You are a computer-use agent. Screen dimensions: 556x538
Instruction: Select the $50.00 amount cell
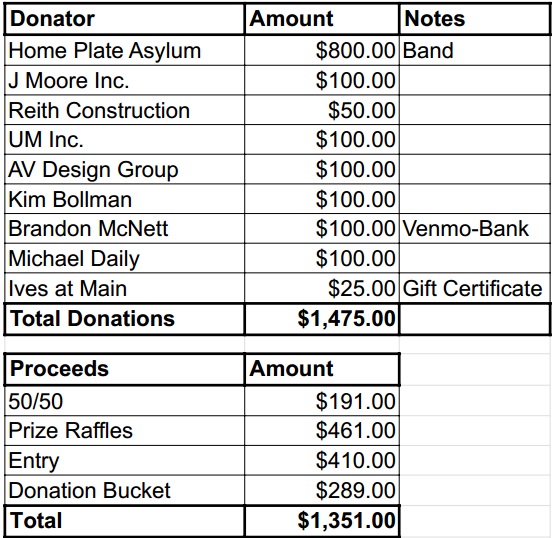(x=322, y=110)
